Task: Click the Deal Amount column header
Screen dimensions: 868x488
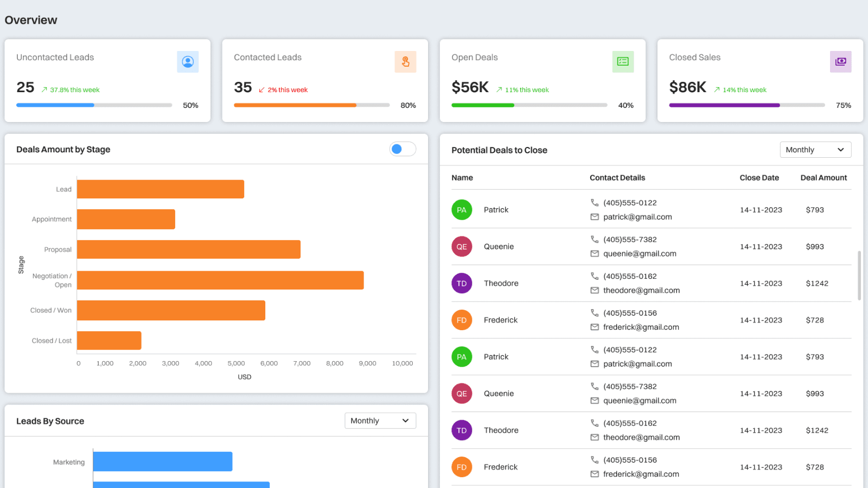Action: 823,178
